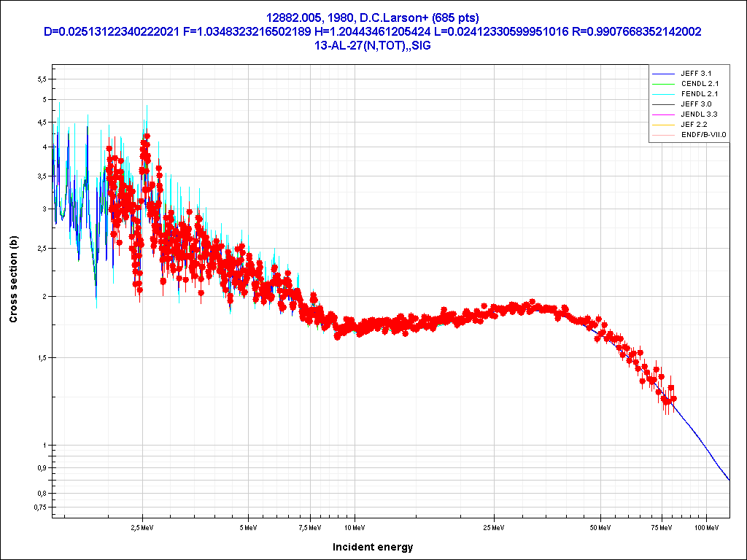Click the "Incident energy" axis title
The image size is (747, 560).
373,547
